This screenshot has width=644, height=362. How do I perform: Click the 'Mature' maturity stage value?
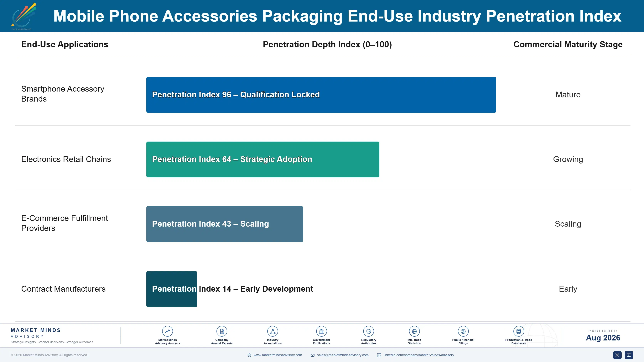(568, 95)
